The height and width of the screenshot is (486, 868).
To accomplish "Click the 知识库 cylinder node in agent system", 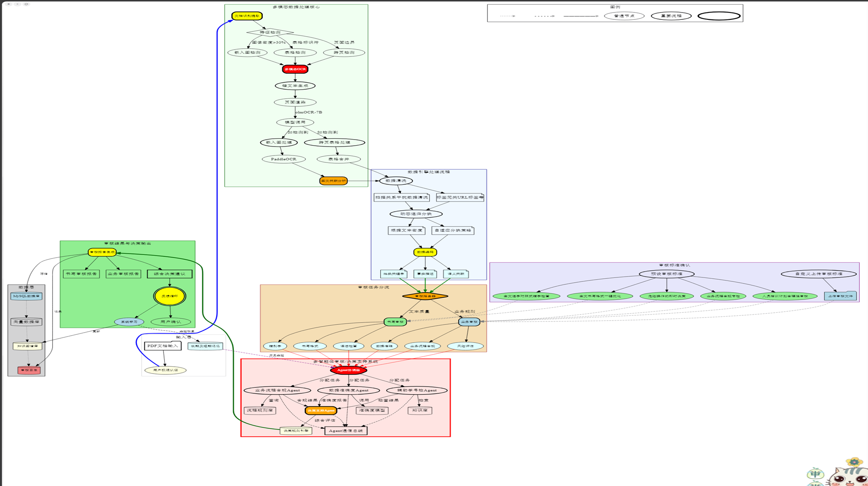I will coord(420,411).
